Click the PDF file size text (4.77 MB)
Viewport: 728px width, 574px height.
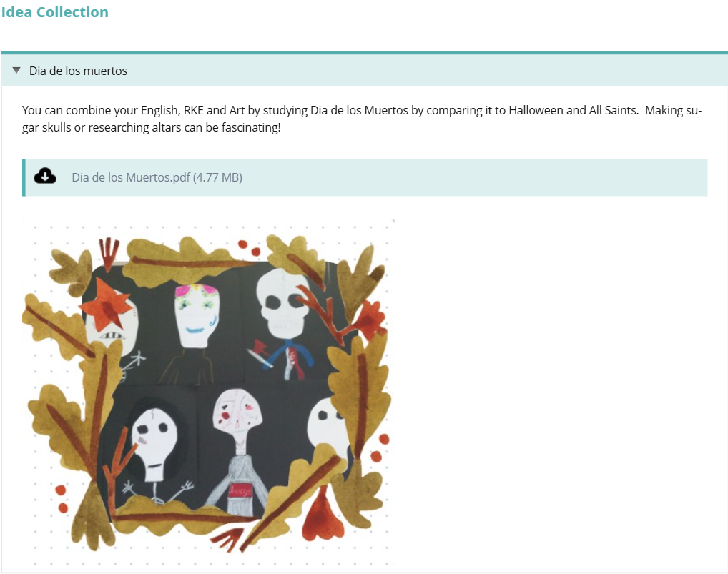pyautogui.click(x=217, y=177)
